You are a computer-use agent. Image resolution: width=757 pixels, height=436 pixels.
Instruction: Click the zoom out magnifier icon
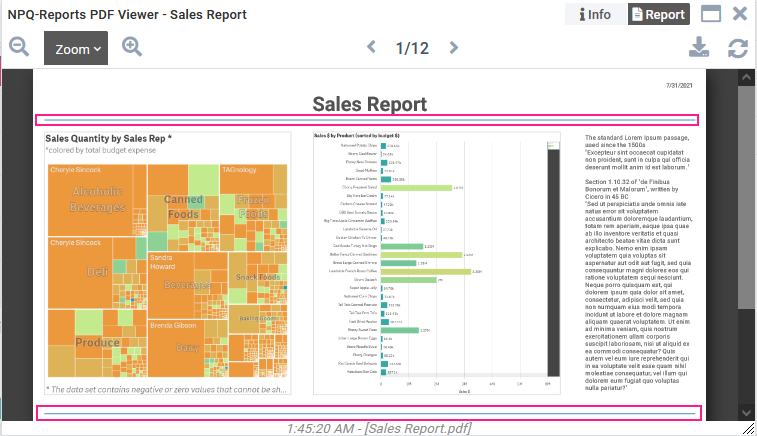tap(19, 47)
